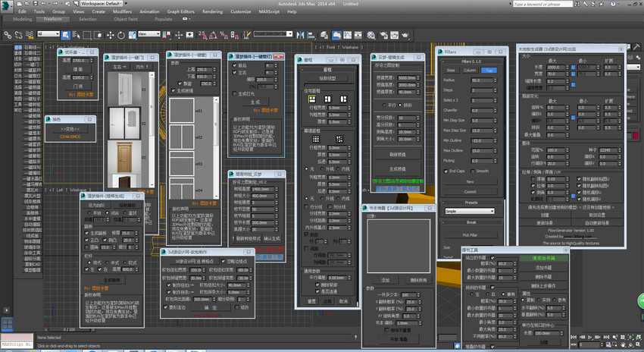This screenshot has width=644, height=352.
Task: Click the Pick Pillar button
Action: 470,235
